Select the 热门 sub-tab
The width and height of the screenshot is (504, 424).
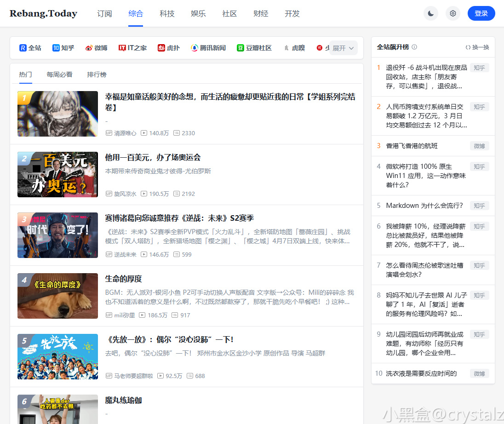(x=25, y=74)
